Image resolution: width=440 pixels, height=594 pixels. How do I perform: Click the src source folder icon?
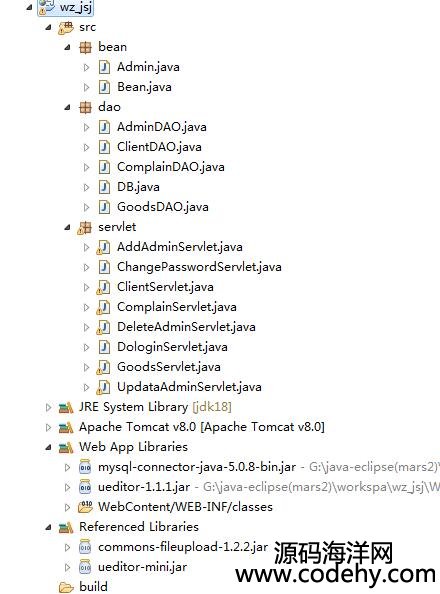pyautogui.click(x=66, y=28)
